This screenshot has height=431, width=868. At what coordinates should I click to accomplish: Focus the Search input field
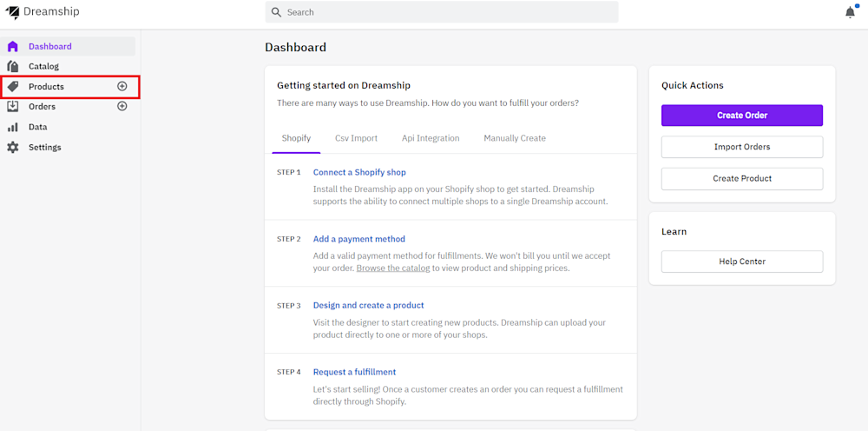[x=442, y=12]
